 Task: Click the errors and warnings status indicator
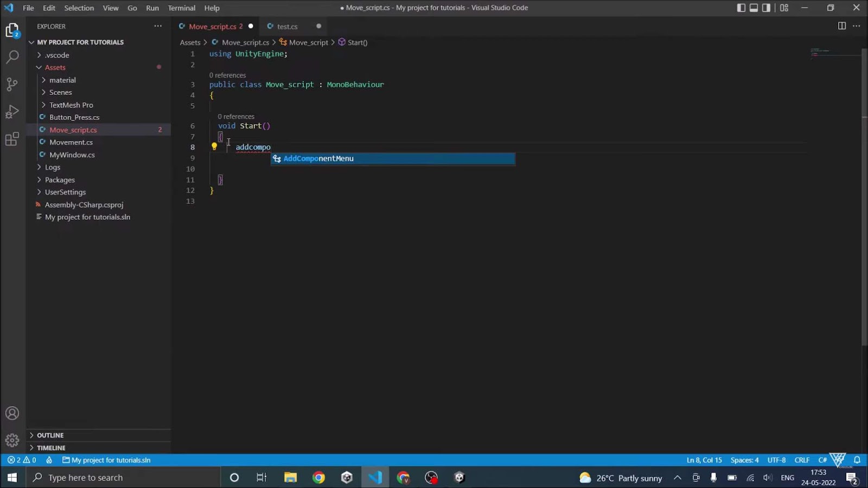pyautogui.click(x=22, y=460)
